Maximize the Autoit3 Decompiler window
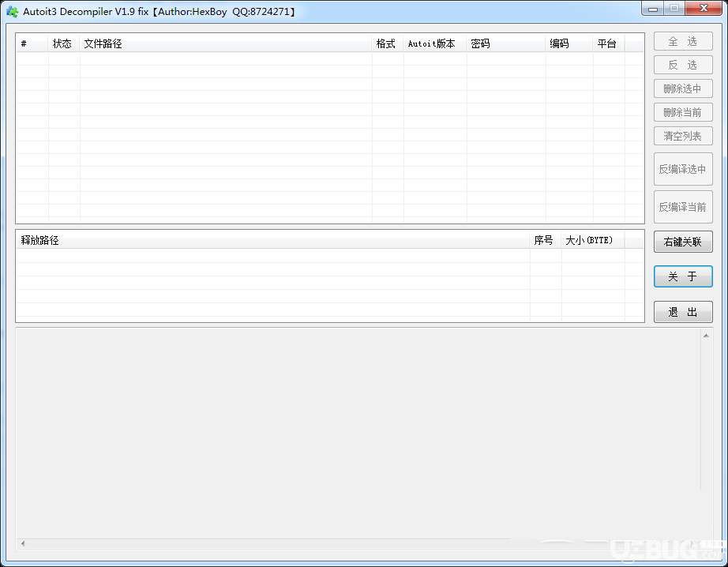Image resolution: width=728 pixels, height=567 pixels. pyautogui.click(x=674, y=9)
